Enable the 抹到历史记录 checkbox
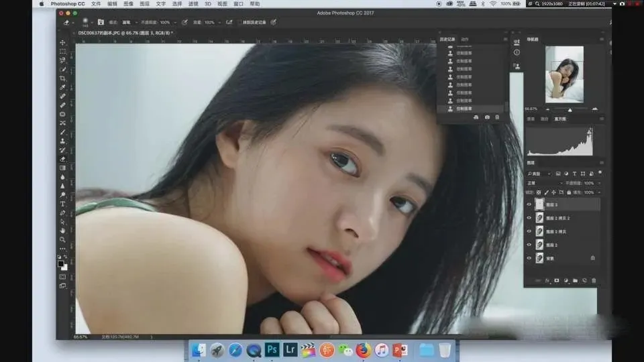This screenshot has width=644, height=362. (x=239, y=22)
